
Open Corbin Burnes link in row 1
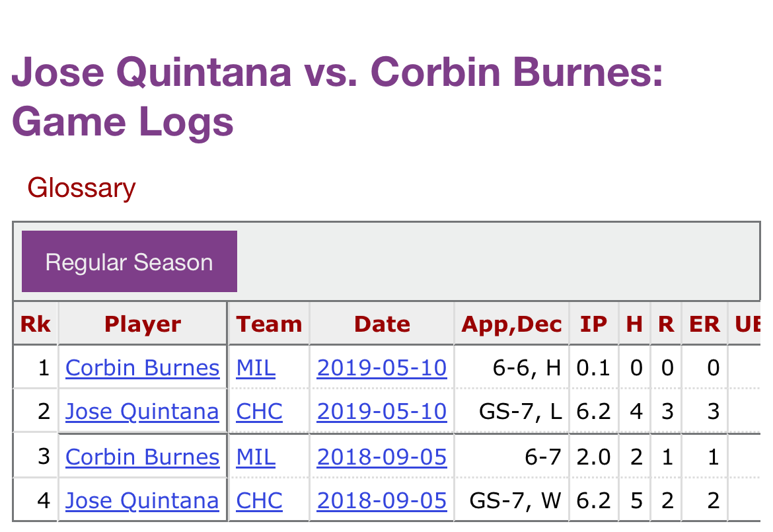tap(142, 367)
